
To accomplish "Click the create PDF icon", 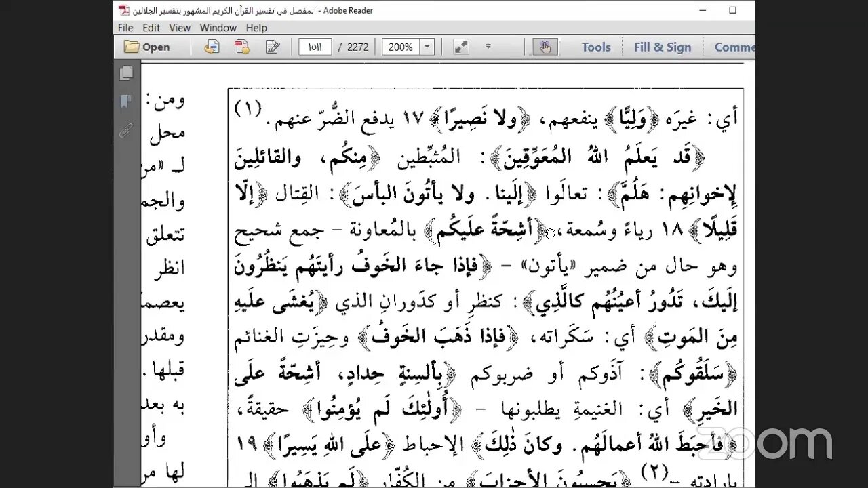I will [x=242, y=47].
